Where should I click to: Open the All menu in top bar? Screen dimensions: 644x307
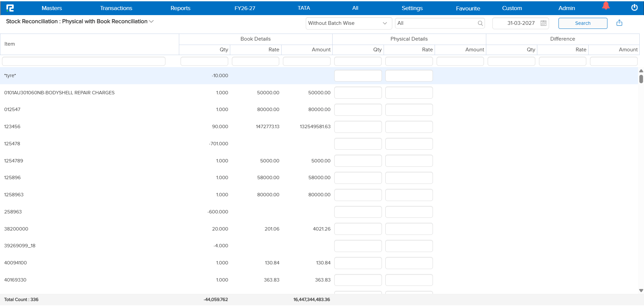tap(355, 8)
